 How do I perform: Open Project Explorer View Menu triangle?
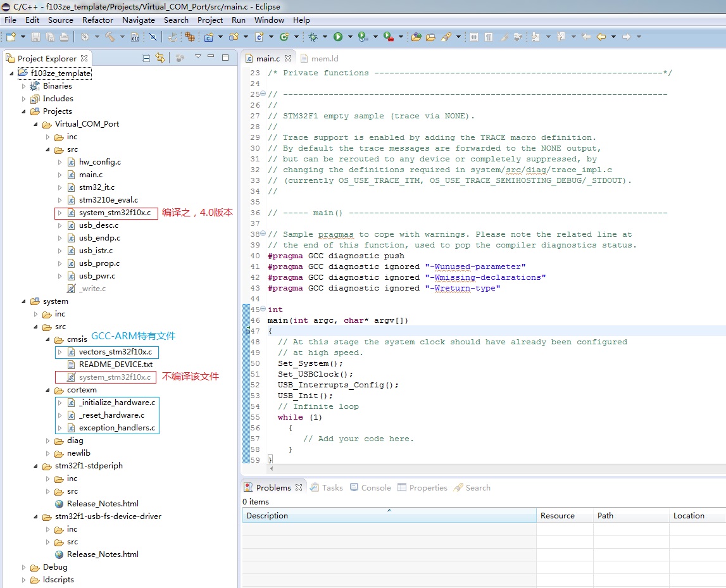197,56
